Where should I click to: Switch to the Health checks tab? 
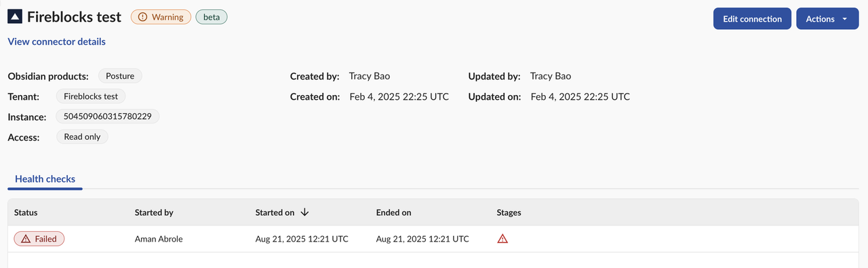45,179
